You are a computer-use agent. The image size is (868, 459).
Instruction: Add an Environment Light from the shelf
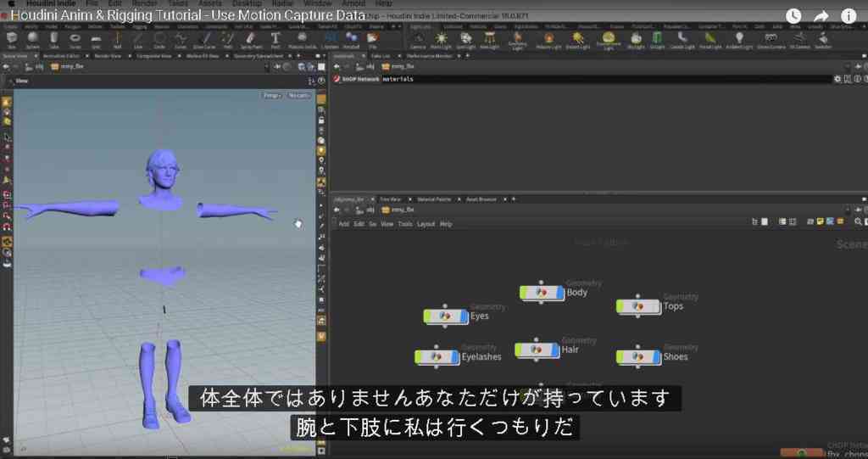click(609, 41)
